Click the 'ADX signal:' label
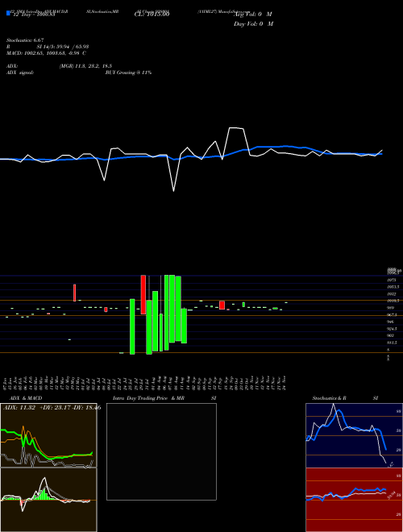Screen dimensions: 403x532 click(20, 73)
